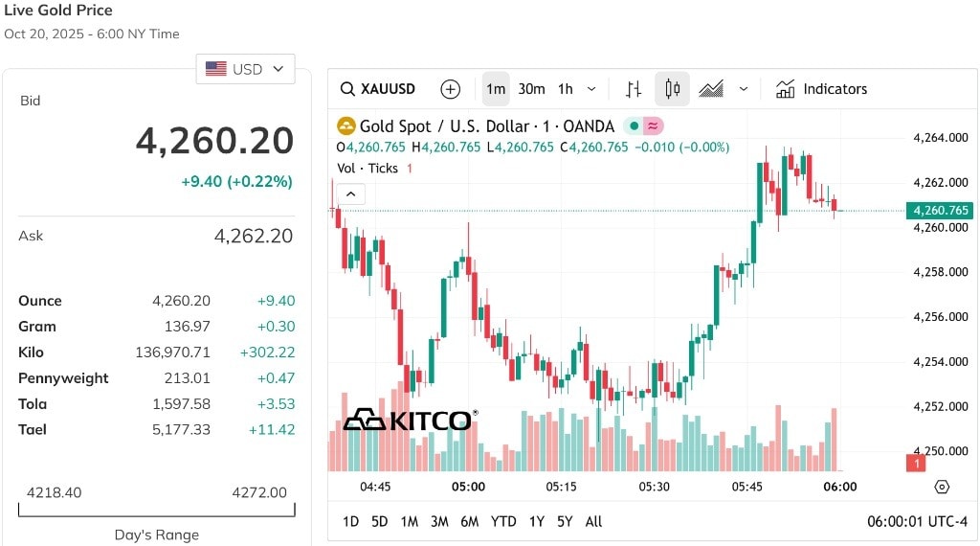This screenshot has width=980, height=546.
Task: Select the All date range
Action: pyautogui.click(x=593, y=521)
